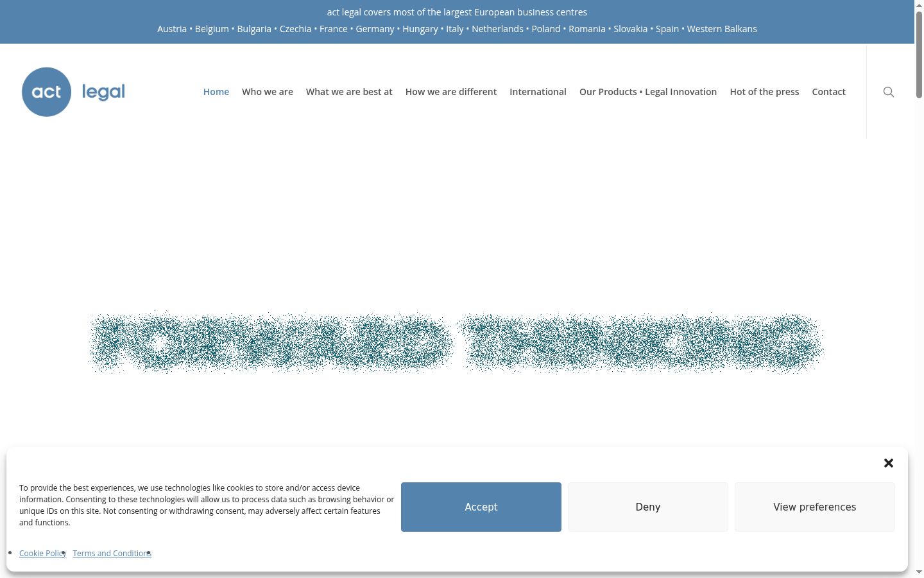The image size is (924, 578).
Task: Open View preferences for cookies
Action: 815,507
